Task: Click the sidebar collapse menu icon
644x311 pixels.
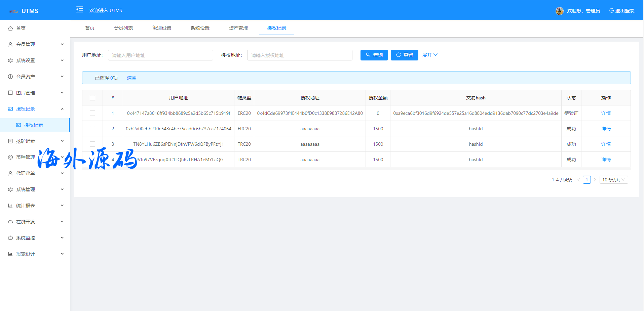Action: pos(80,10)
